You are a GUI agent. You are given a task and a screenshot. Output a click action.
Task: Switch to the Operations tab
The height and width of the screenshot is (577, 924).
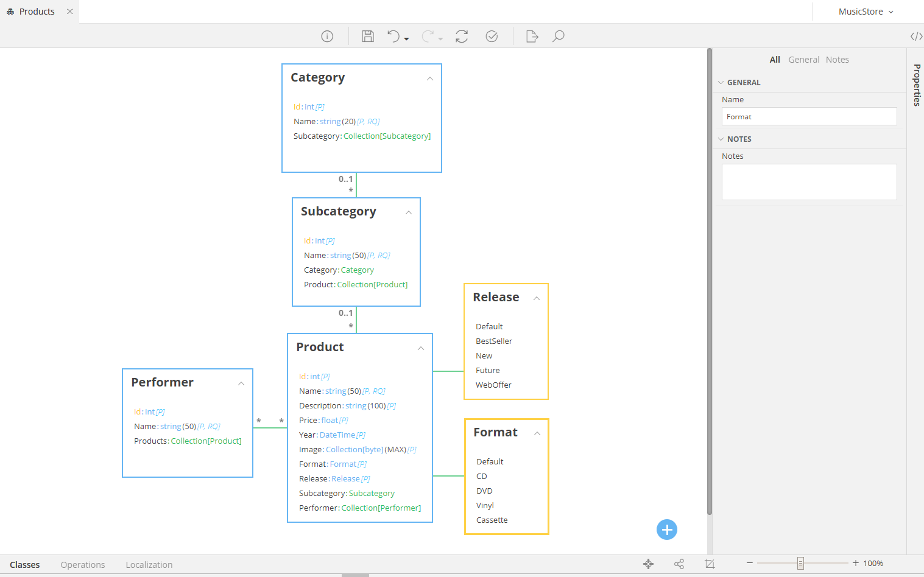(x=83, y=565)
